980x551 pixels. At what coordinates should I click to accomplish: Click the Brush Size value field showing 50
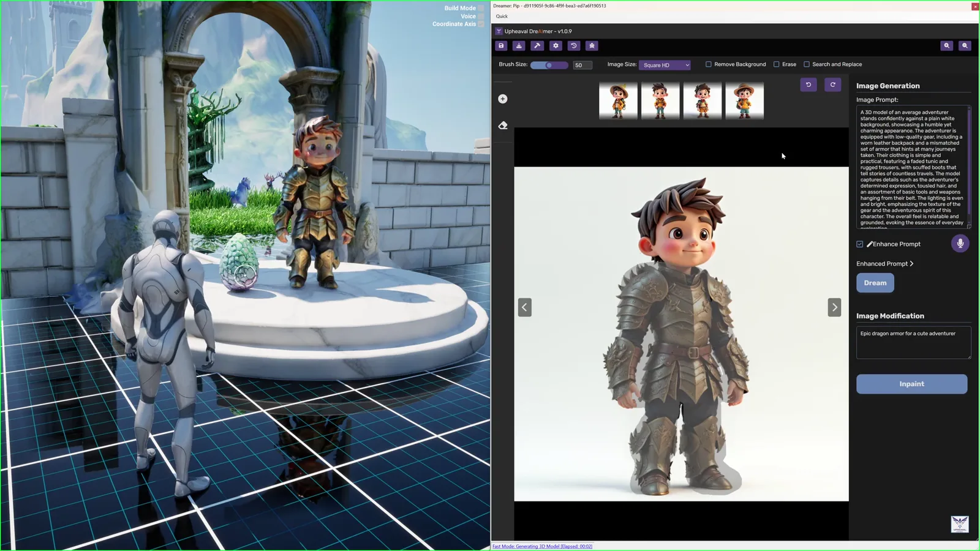[x=582, y=65]
